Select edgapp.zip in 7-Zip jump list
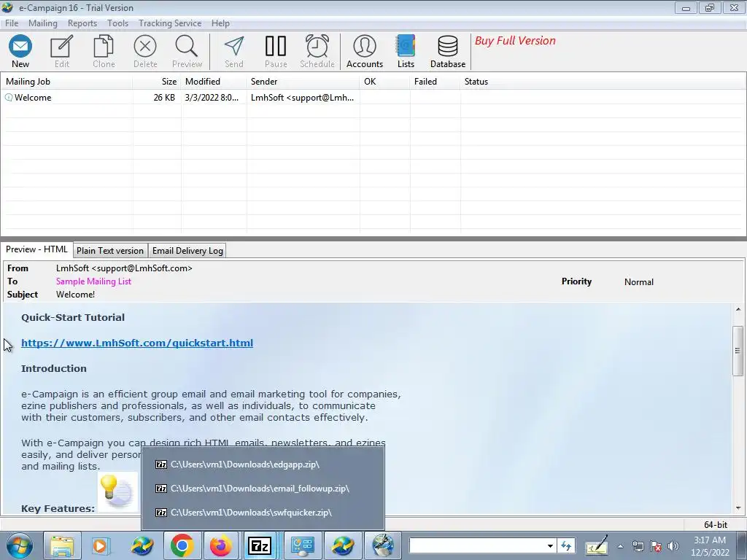The image size is (747, 560). coord(263,464)
